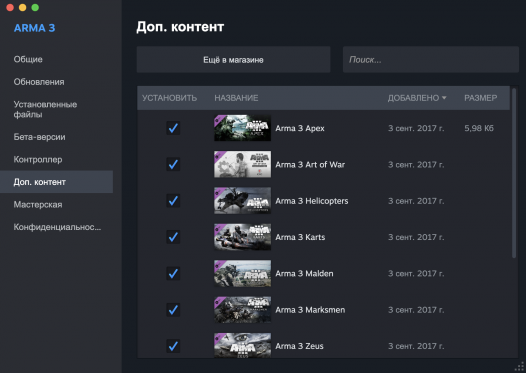
Task: Click the DLC list vertical scrollbar
Action: 514,173
